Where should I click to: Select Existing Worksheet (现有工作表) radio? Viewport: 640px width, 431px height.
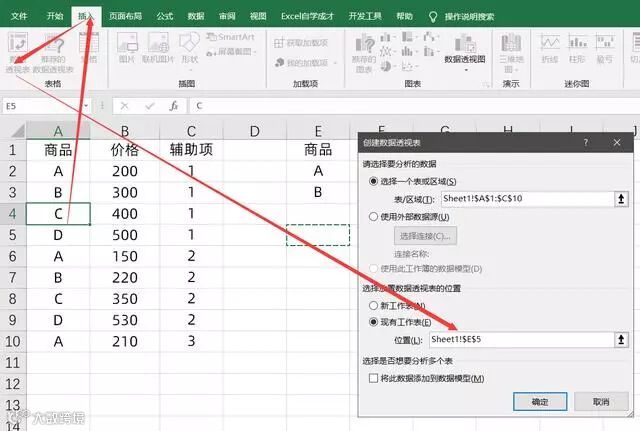(373, 322)
